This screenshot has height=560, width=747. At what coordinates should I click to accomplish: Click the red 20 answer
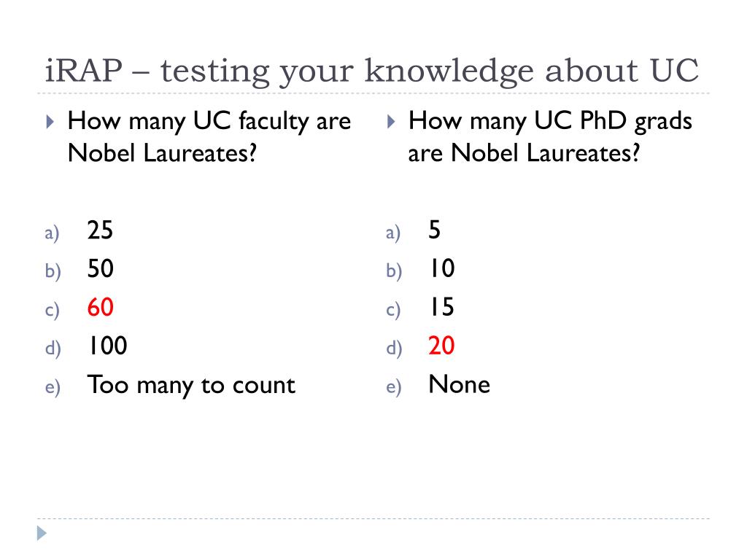point(442,346)
